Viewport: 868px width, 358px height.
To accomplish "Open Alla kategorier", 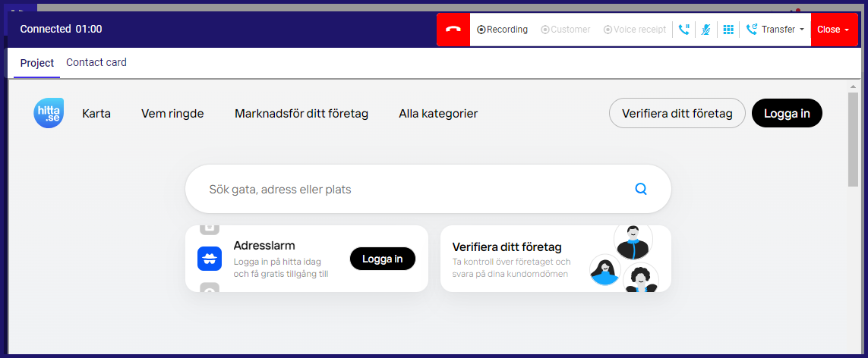I will [x=438, y=114].
